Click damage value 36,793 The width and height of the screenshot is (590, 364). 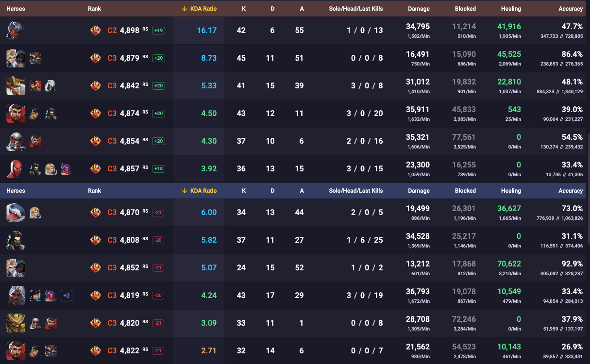pos(418,291)
